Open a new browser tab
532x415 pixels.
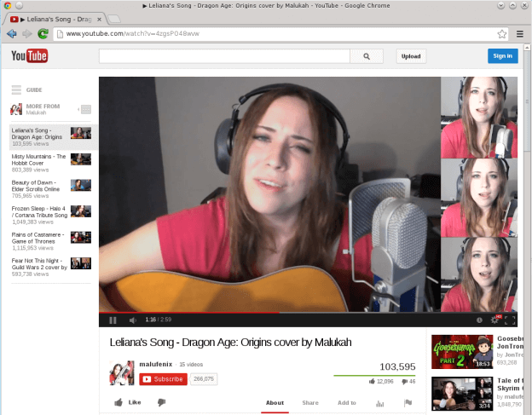pos(114,19)
